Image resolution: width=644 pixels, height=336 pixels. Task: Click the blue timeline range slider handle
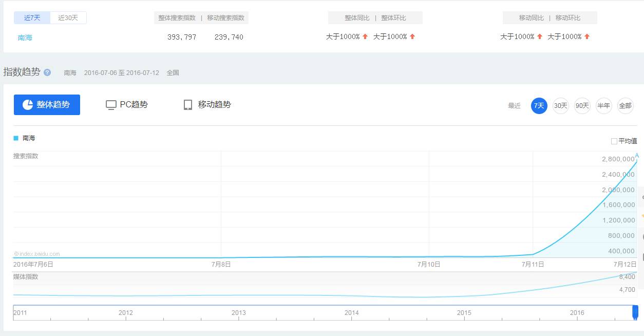click(635, 311)
